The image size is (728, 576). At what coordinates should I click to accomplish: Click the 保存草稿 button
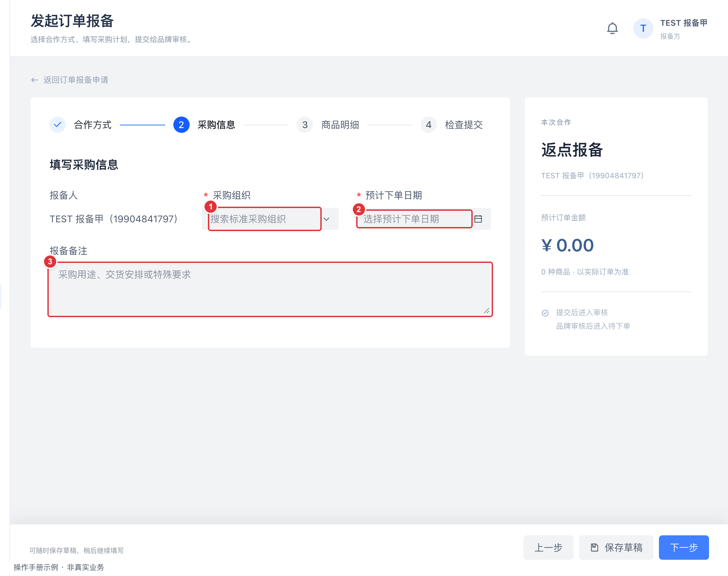tap(616, 547)
